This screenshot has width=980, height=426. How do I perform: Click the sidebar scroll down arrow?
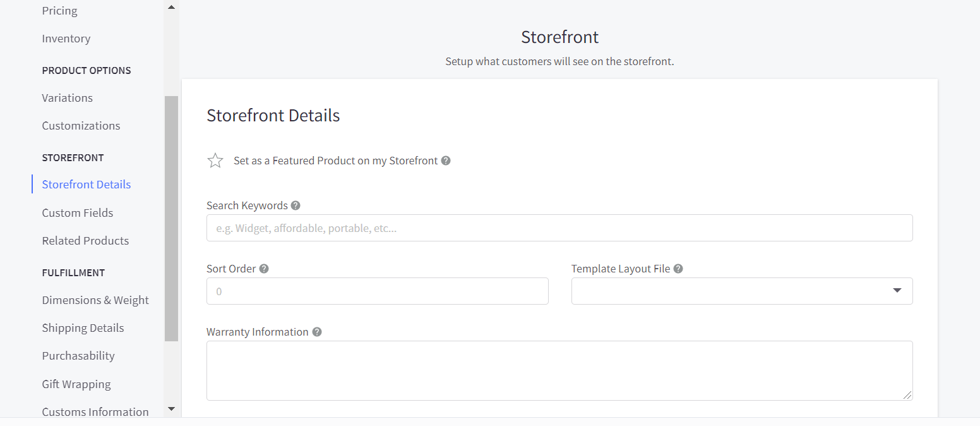pyautogui.click(x=171, y=409)
